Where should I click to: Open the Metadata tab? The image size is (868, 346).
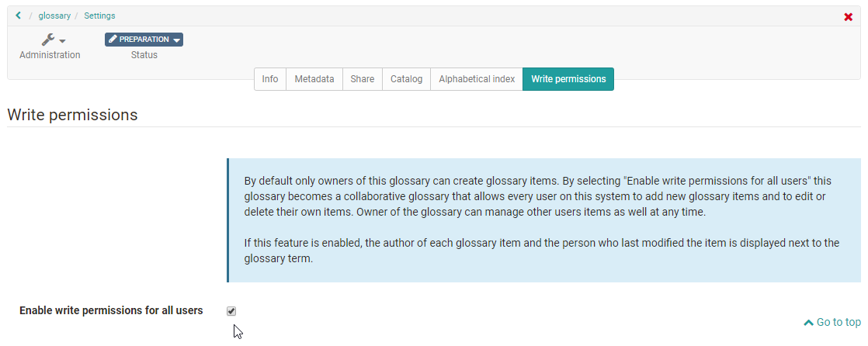[x=314, y=79]
